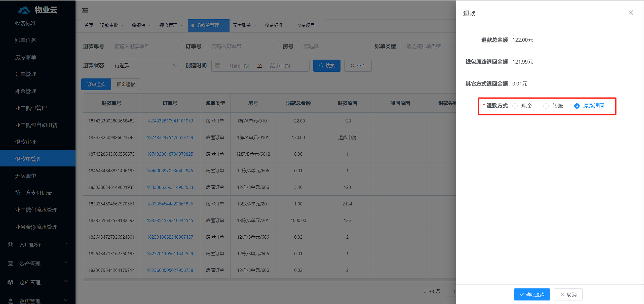The width and height of the screenshot is (644, 304).
Task: Click 结束日期 date field
Action: point(280,66)
